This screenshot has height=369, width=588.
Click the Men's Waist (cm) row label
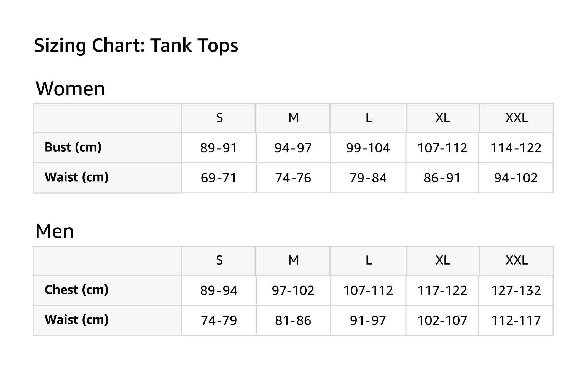[77, 320]
